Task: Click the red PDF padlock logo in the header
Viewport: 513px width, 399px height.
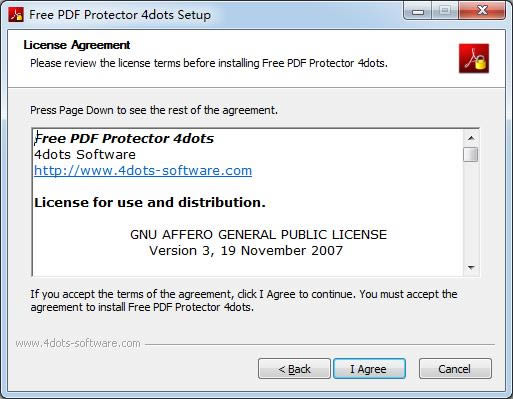Action: pos(474,58)
